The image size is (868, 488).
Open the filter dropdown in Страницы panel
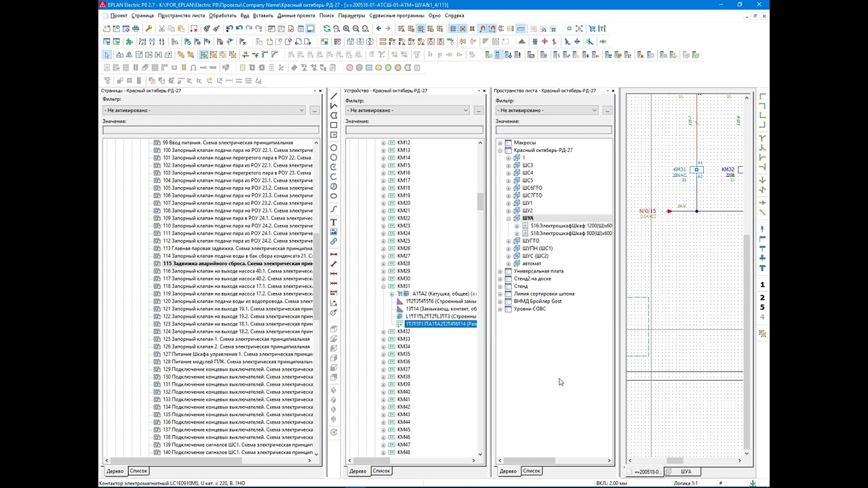pyautogui.click(x=302, y=110)
